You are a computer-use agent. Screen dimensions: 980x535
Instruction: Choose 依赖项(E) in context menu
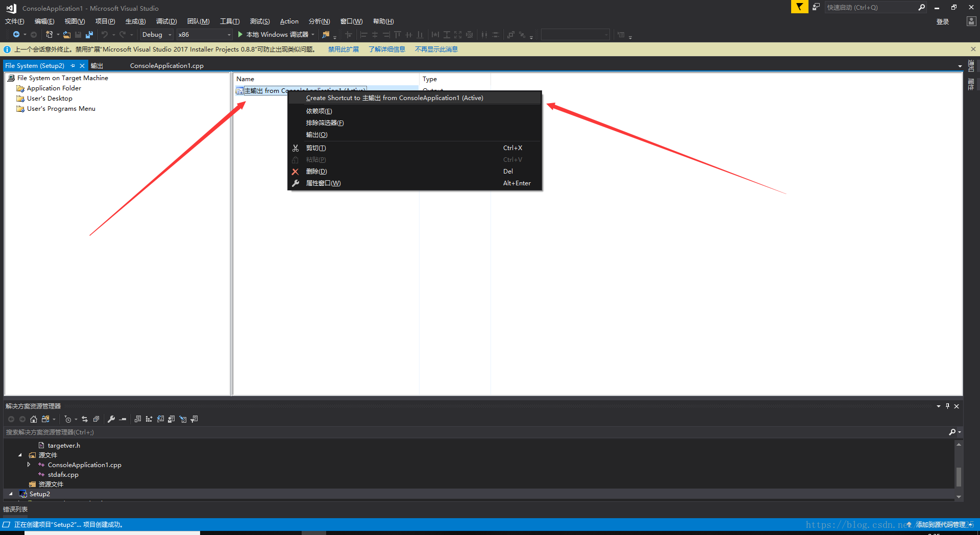pos(414,111)
